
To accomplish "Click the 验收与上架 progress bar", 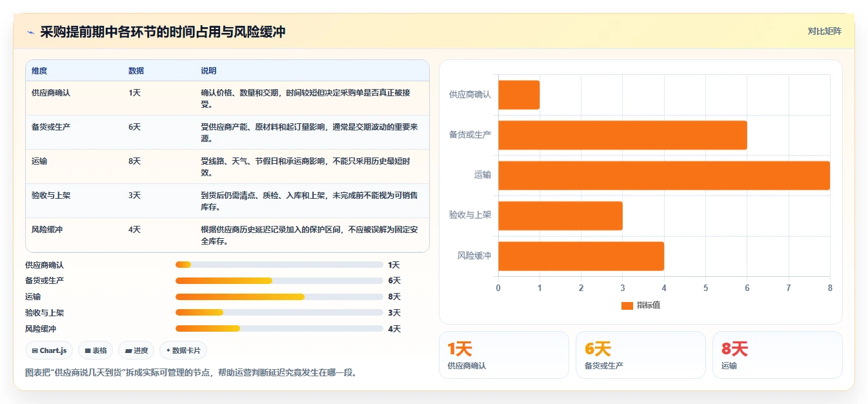I will click(279, 313).
